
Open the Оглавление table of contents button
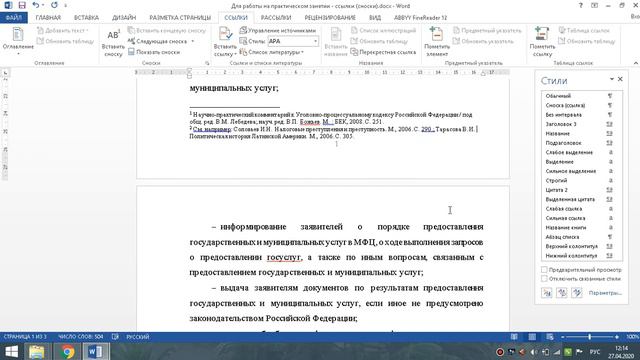(18, 41)
